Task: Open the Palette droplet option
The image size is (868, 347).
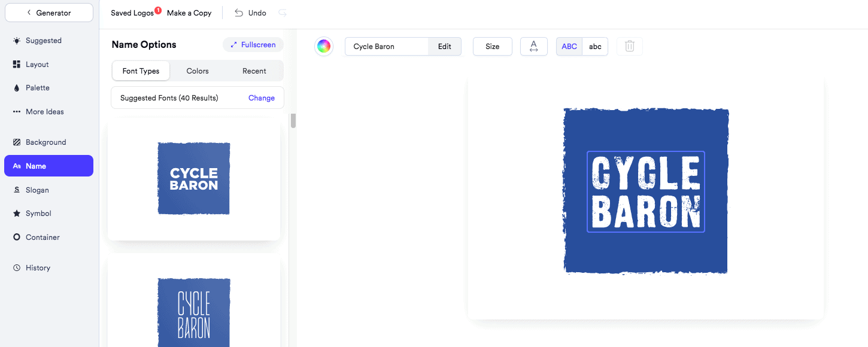Action: click(x=37, y=88)
